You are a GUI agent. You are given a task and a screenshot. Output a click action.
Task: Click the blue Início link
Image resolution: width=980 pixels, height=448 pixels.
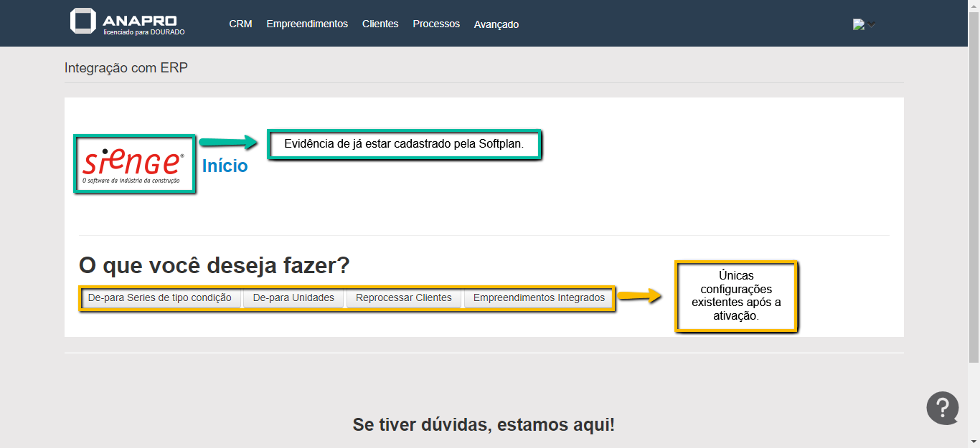tap(225, 166)
